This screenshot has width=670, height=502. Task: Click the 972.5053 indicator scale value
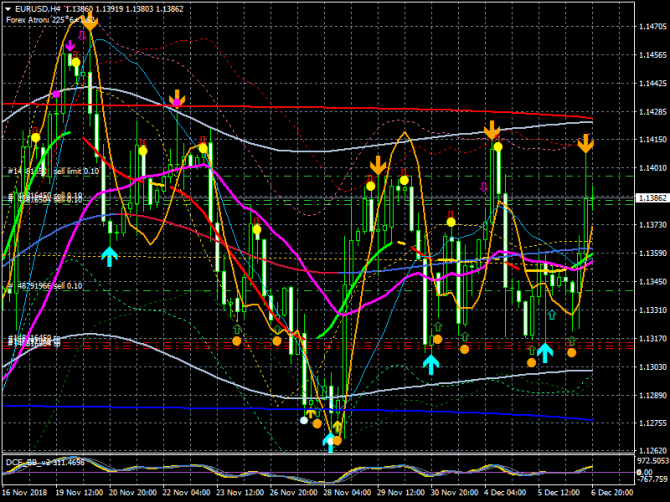click(653, 461)
